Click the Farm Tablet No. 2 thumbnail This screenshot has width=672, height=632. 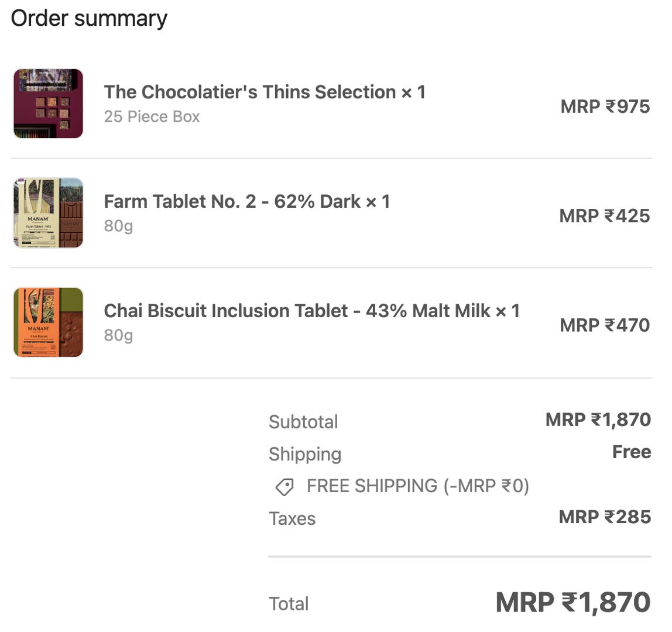click(x=48, y=213)
